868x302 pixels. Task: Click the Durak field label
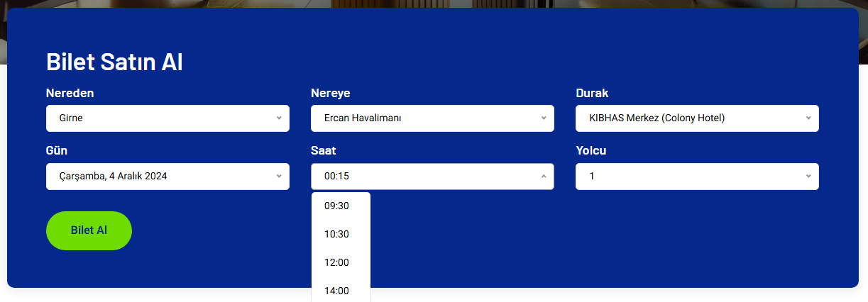click(x=592, y=94)
